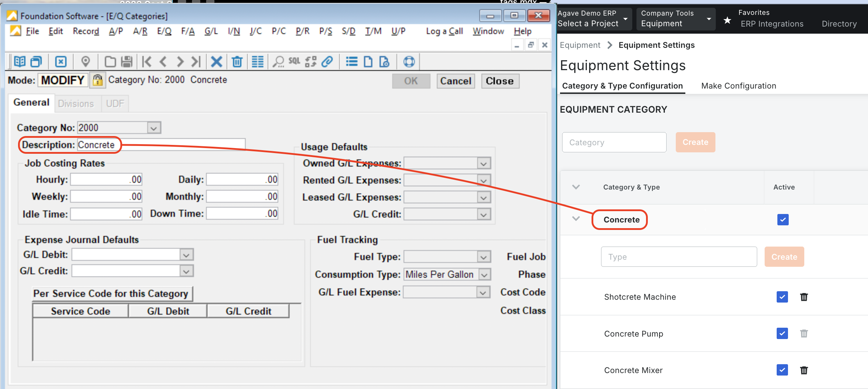The image size is (868, 389).
Task: Go to next record arrow
Action: coord(180,62)
